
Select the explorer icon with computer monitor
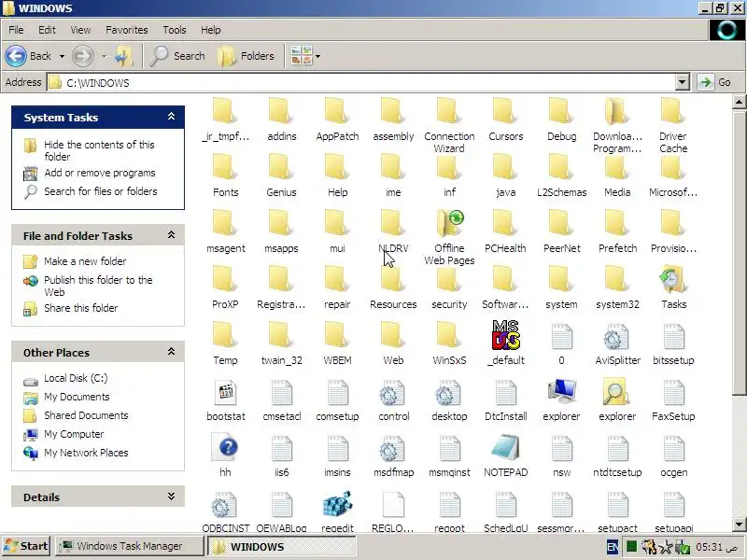coord(561,392)
